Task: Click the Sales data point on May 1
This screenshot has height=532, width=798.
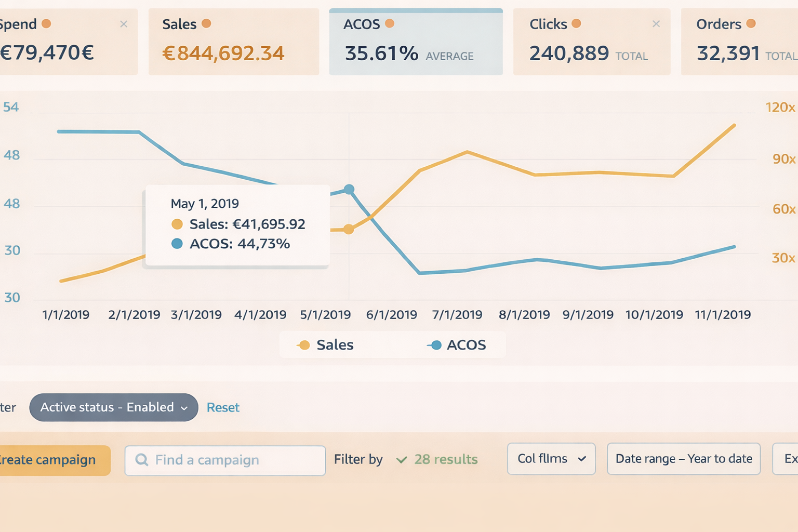Action: [349, 229]
